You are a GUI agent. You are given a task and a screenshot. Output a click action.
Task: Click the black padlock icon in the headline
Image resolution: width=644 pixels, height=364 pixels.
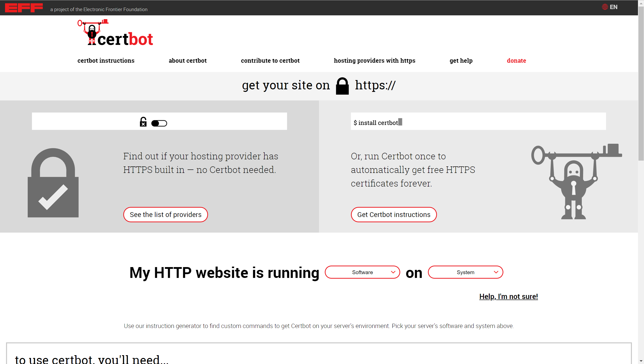point(342,86)
